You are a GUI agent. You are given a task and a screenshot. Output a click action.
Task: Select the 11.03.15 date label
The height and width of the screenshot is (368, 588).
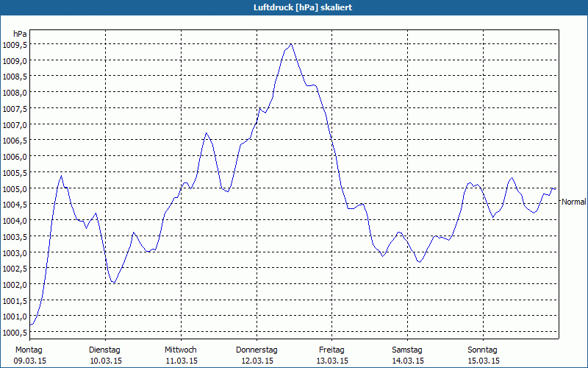[182, 361]
